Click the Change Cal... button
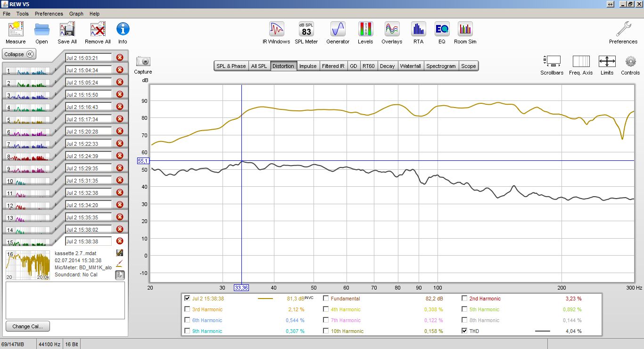 click(28, 326)
